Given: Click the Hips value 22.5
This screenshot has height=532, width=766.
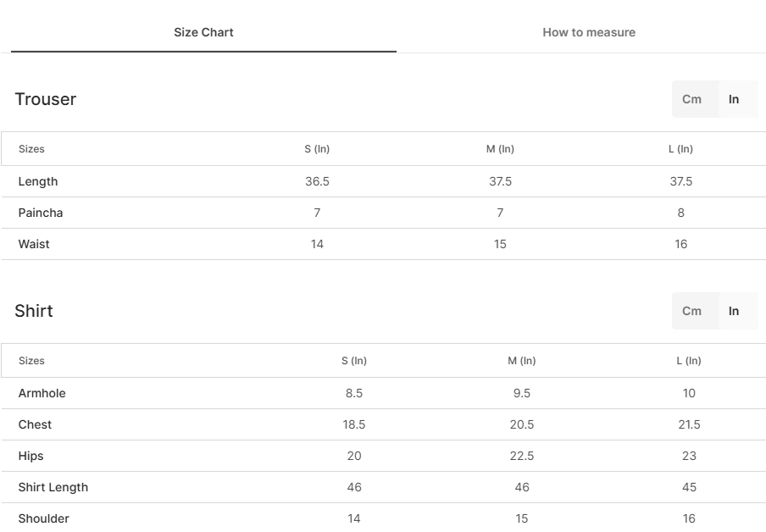Looking at the screenshot, I should click(x=522, y=456).
